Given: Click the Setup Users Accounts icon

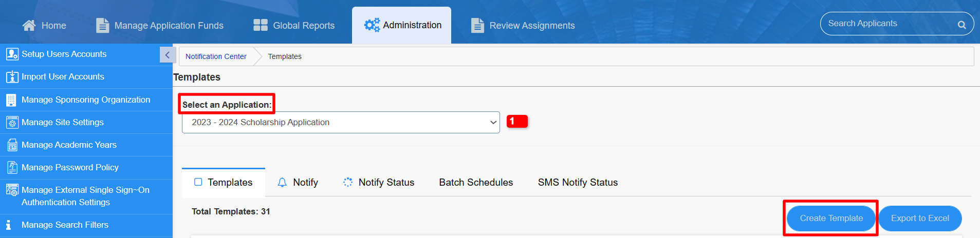Looking at the screenshot, I should [x=12, y=54].
